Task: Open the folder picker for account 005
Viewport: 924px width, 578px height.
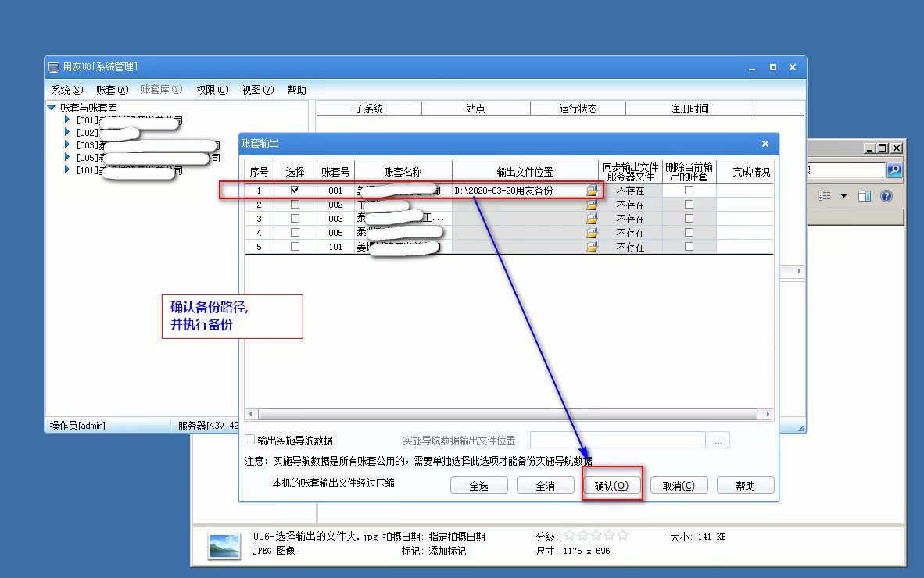Action: pyautogui.click(x=592, y=233)
